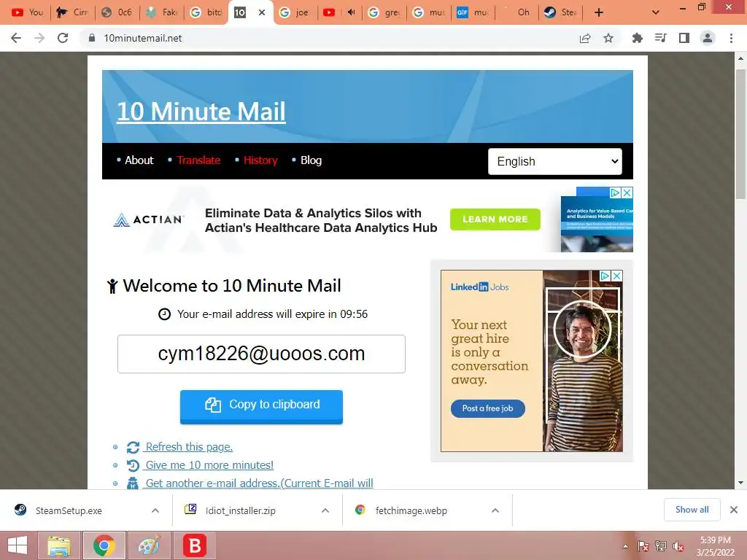Switch to the 'Fak' tab
Screen dimensions: 747x560
click(162, 12)
